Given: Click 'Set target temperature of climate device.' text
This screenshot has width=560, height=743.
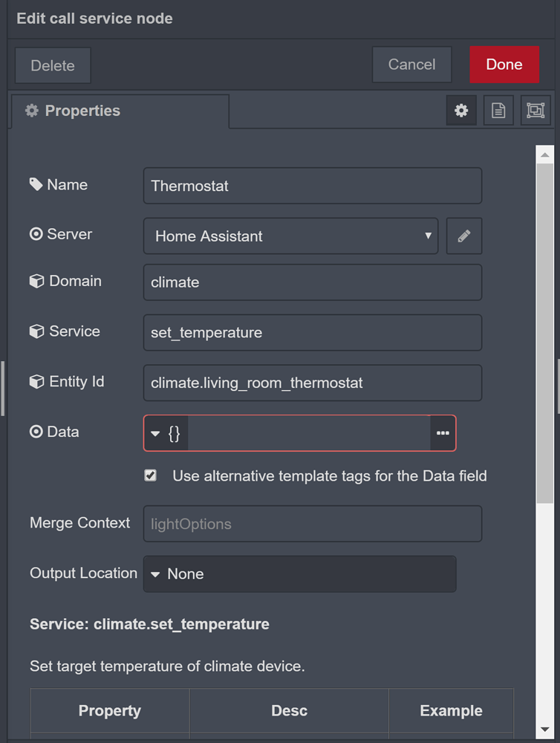Looking at the screenshot, I should pos(167,666).
